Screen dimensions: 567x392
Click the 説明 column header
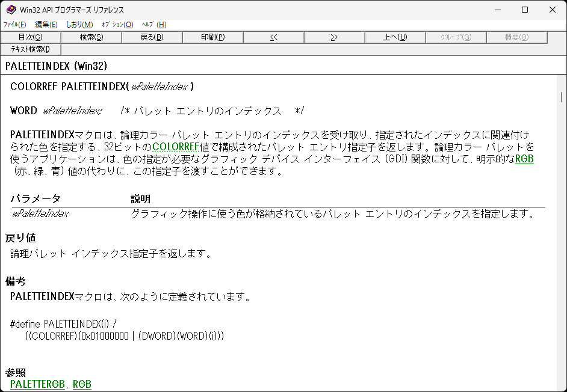(x=140, y=199)
